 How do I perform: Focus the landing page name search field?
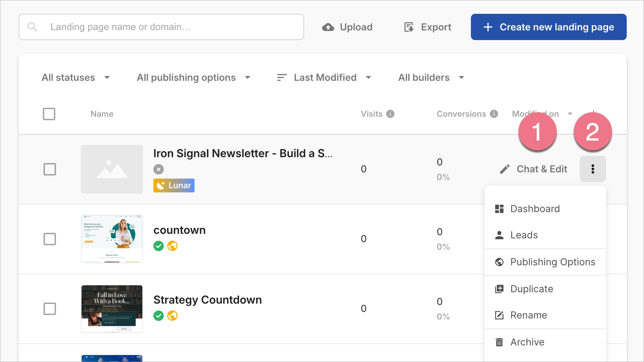click(161, 27)
